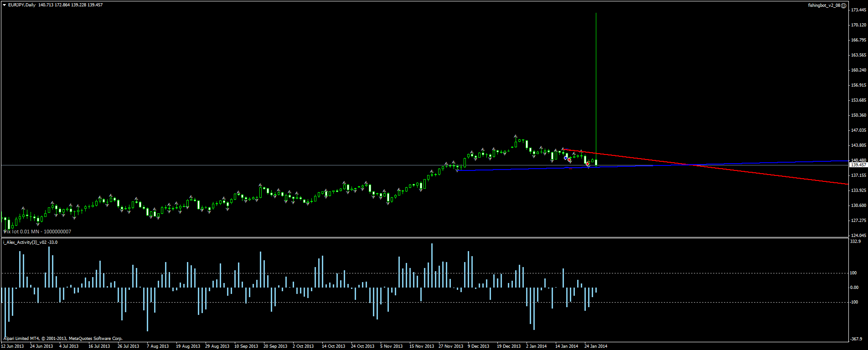Image resolution: width=868 pixels, height=350 pixels.
Task: Click price scale value 124.045
Action: [x=858, y=236]
